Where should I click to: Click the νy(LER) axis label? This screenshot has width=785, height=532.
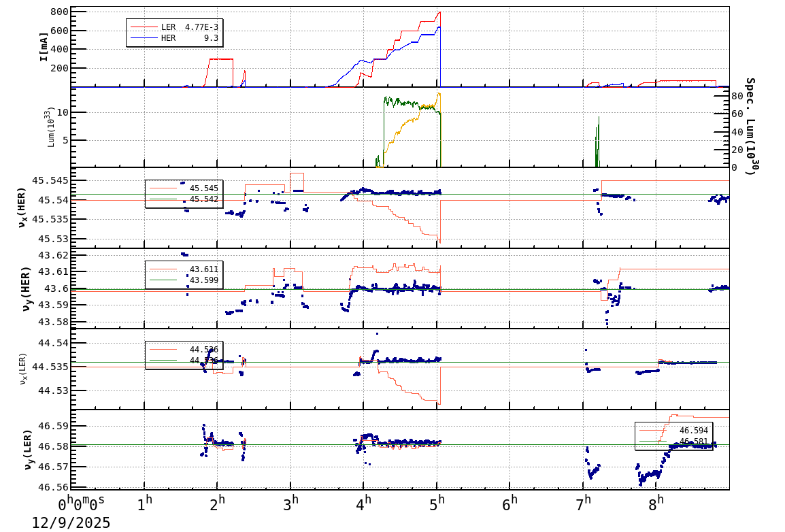pyautogui.click(x=27, y=450)
